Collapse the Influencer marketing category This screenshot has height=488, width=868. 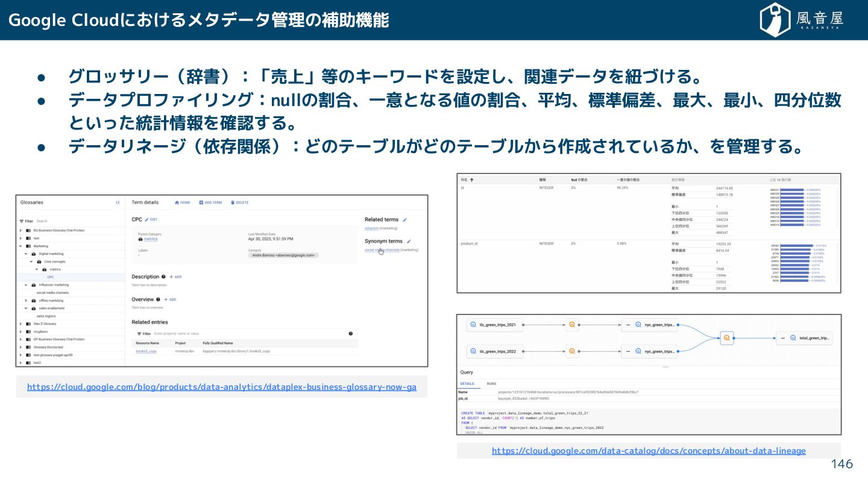click(x=26, y=285)
